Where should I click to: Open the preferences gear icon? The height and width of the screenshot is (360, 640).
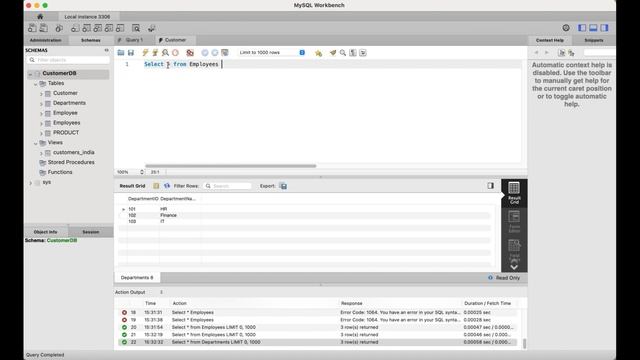click(x=566, y=28)
